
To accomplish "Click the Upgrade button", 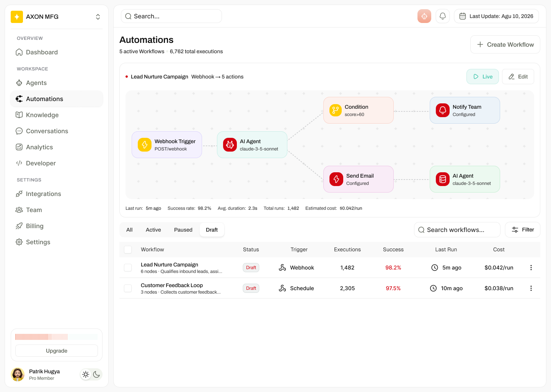I will coord(57,351).
